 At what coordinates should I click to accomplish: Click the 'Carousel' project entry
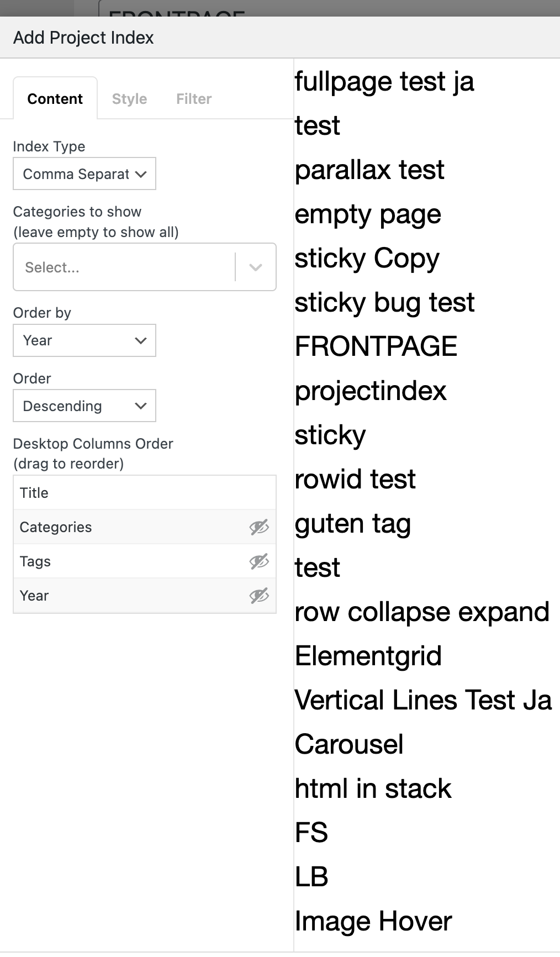(349, 744)
